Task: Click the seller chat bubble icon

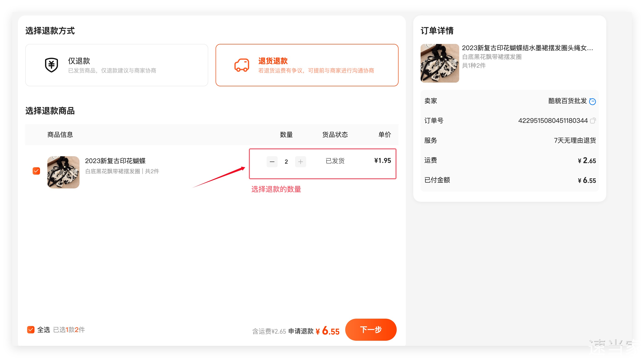Action: coord(592,101)
